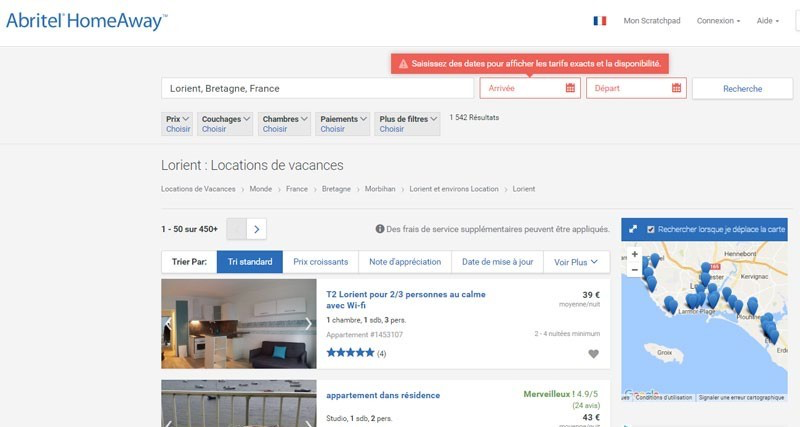Viewport: 800px width, 427px height.
Task: Show previous photo of T2 Lorient listing
Action: coord(168,323)
